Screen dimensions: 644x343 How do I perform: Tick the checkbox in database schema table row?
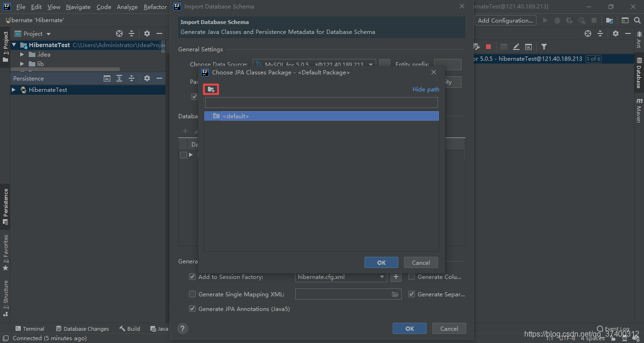coord(183,155)
